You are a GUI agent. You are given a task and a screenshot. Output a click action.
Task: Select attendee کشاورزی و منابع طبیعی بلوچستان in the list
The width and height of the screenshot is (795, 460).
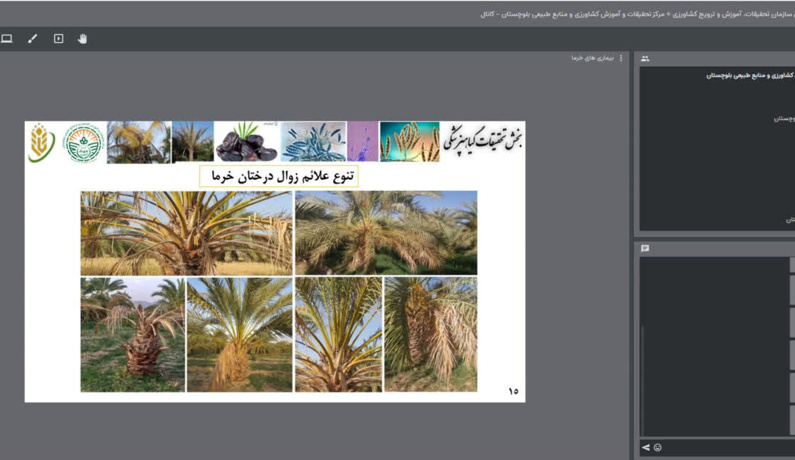click(x=750, y=76)
